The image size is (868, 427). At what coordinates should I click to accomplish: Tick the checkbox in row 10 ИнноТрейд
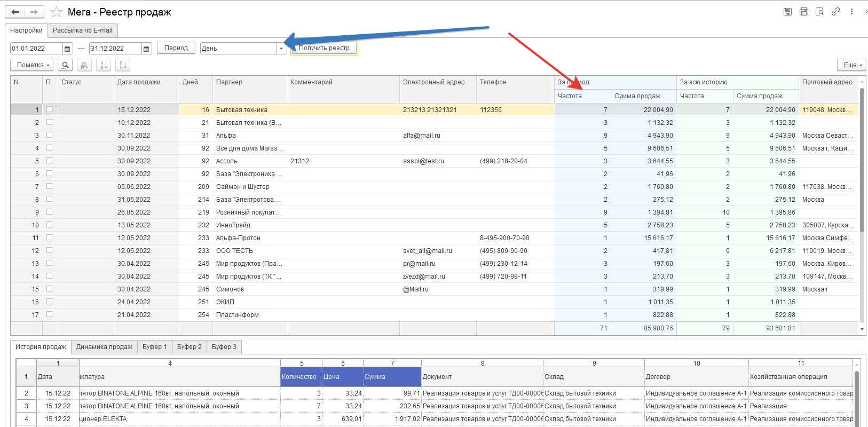[x=50, y=225]
